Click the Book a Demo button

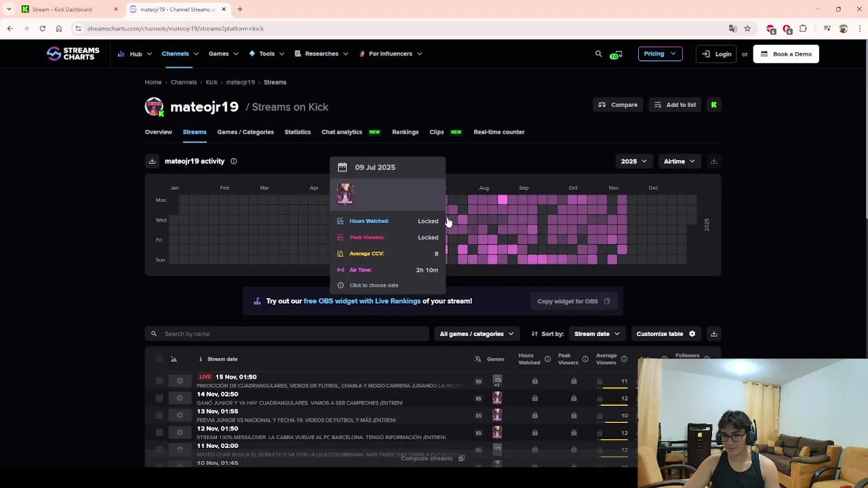pyautogui.click(x=786, y=54)
